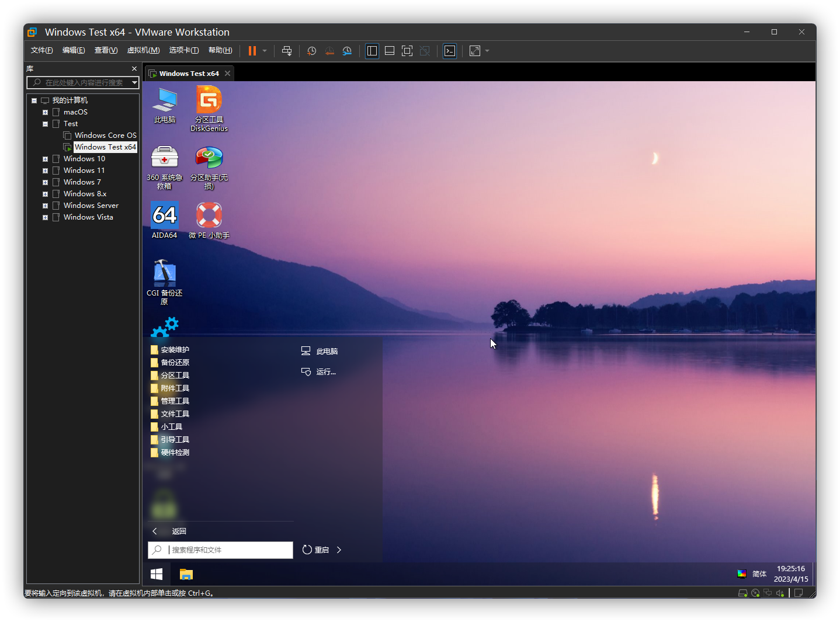Screen dimensions: 840x622
Task: Click the CD/DVD device status icon
Action: 755,593
